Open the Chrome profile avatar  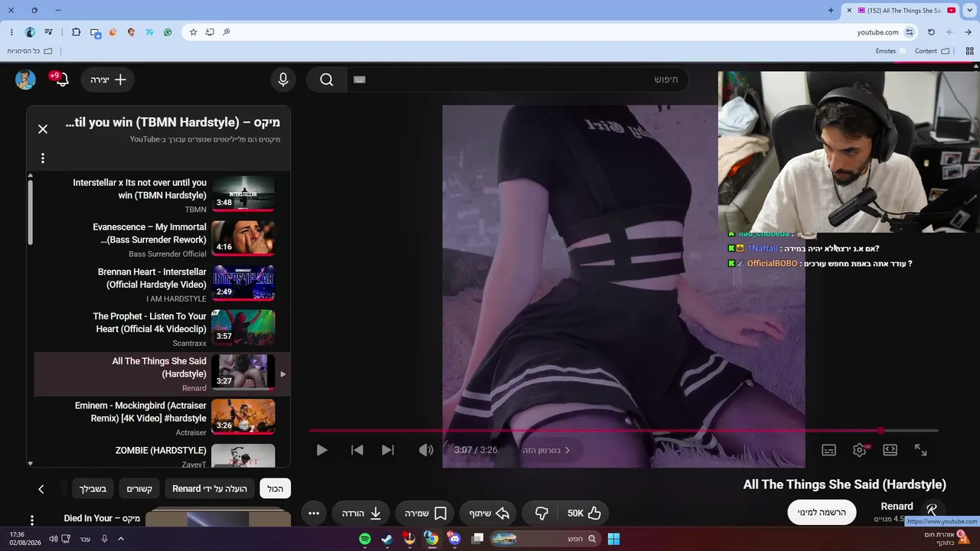[30, 32]
